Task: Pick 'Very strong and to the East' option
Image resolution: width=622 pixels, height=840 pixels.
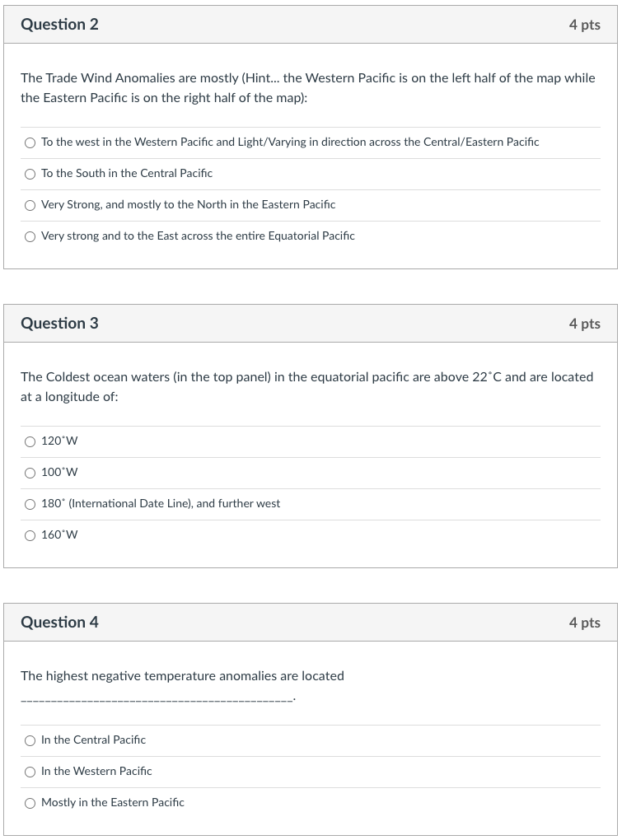Action: [x=30, y=236]
